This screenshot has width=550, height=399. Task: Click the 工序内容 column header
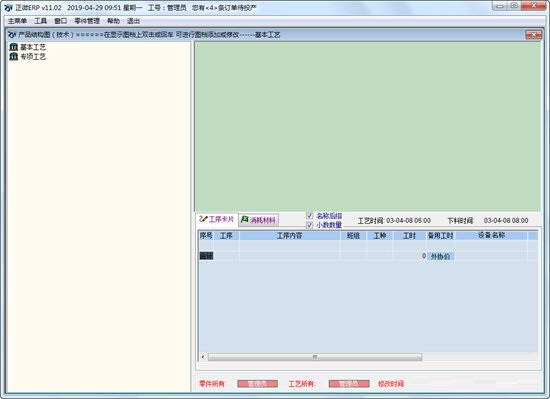[x=289, y=236]
